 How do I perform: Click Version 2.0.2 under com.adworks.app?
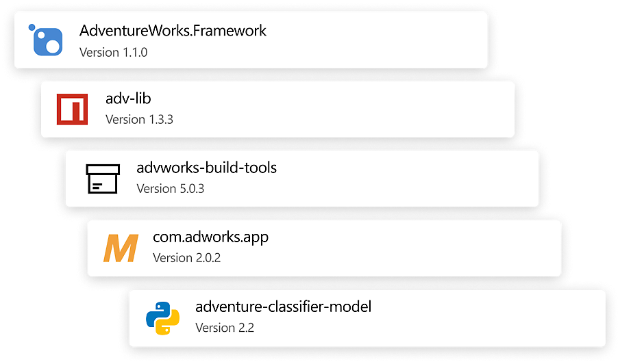[186, 258]
